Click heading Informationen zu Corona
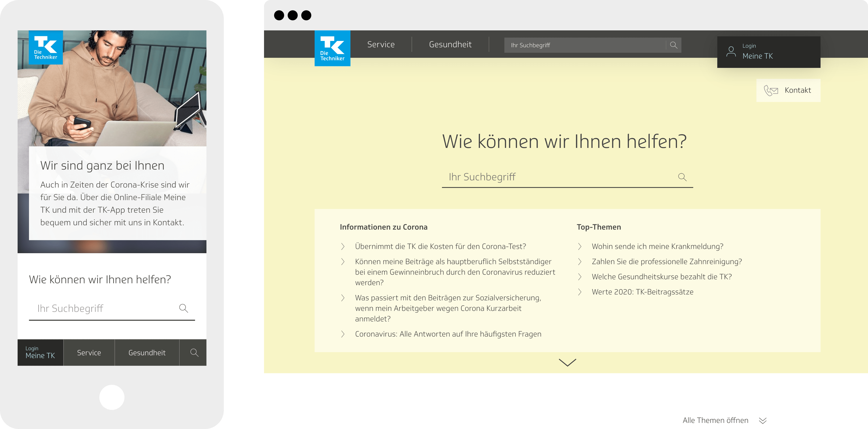The image size is (868, 429). click(383, 227)
